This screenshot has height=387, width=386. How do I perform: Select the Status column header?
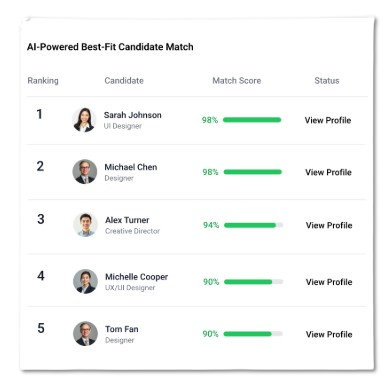(327, 81)
